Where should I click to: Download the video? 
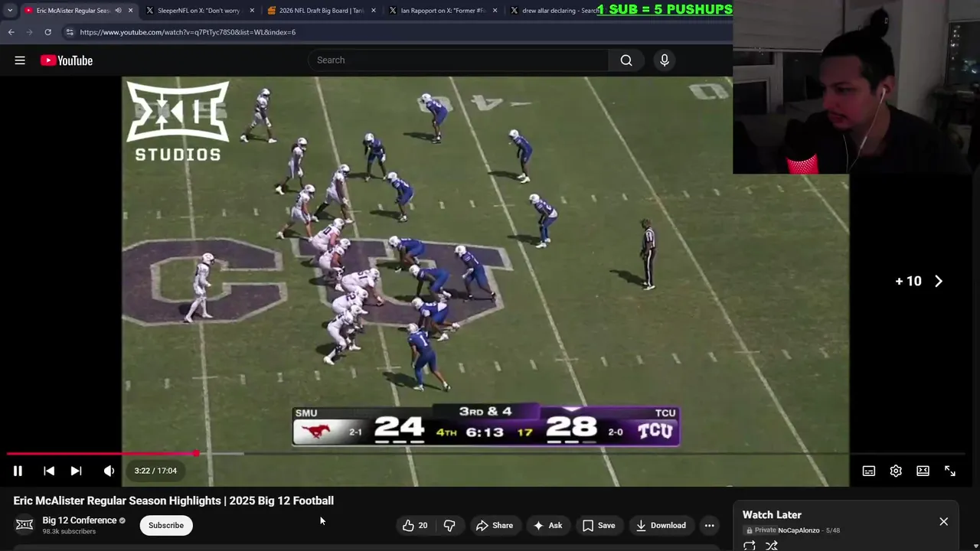coord(661,525)
